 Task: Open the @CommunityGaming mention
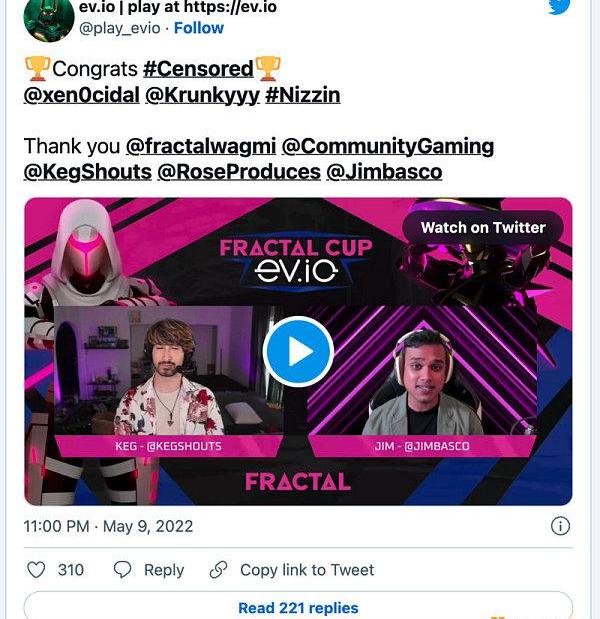tap(388, 146)
